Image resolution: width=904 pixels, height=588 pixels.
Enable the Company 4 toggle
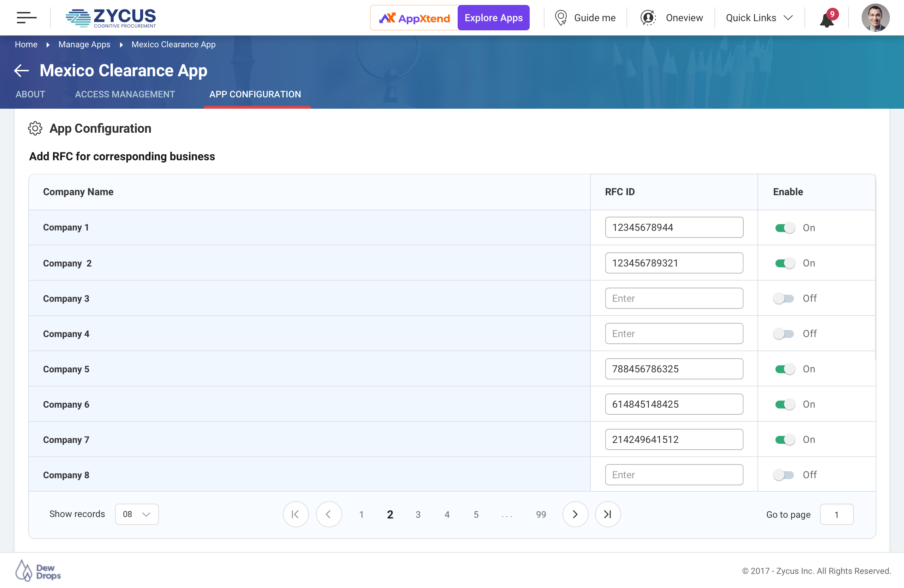[x=783, y=334]
